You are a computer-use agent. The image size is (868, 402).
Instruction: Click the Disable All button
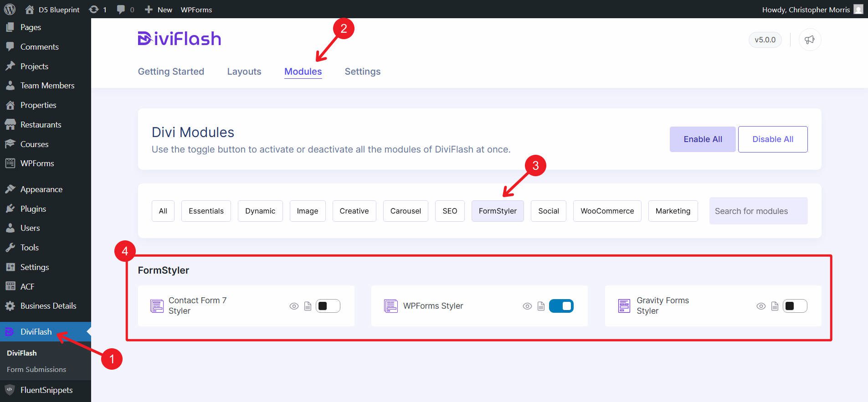773,139
